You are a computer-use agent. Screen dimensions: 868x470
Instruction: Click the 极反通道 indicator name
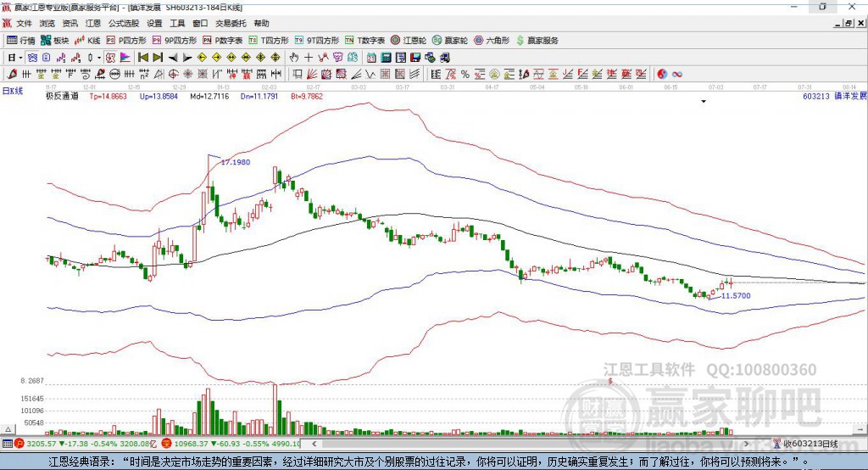pyautogui.click(x=62, y=97)
